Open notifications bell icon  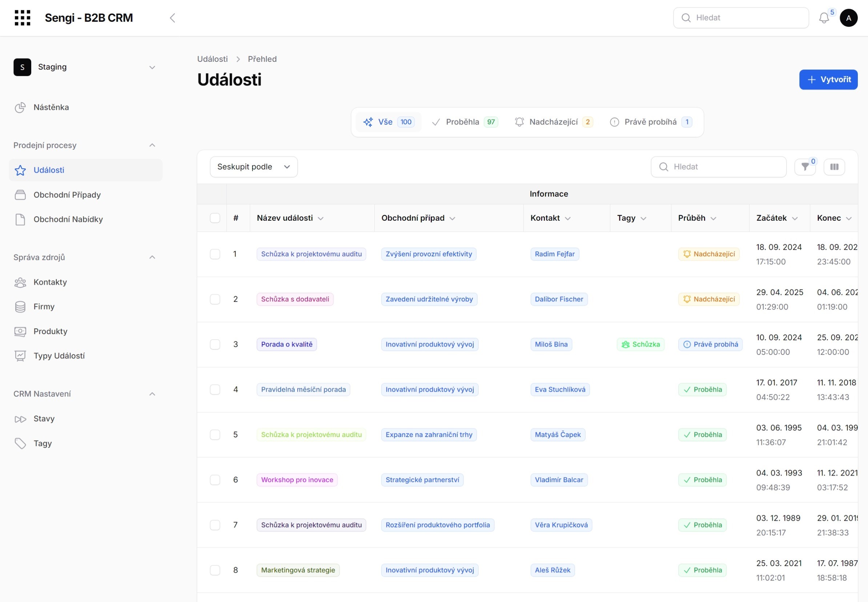pyautogui.click(x=824, y=18)
